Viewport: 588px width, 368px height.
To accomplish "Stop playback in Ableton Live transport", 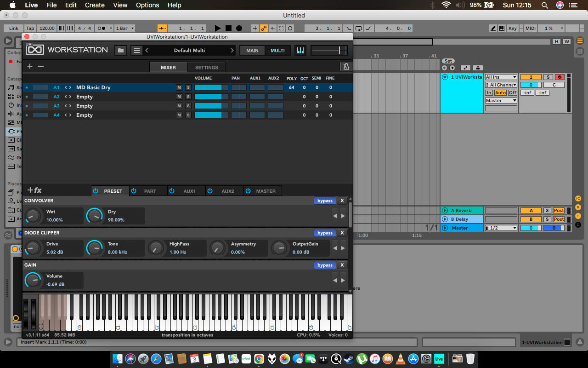I will (x=228, y=29).
